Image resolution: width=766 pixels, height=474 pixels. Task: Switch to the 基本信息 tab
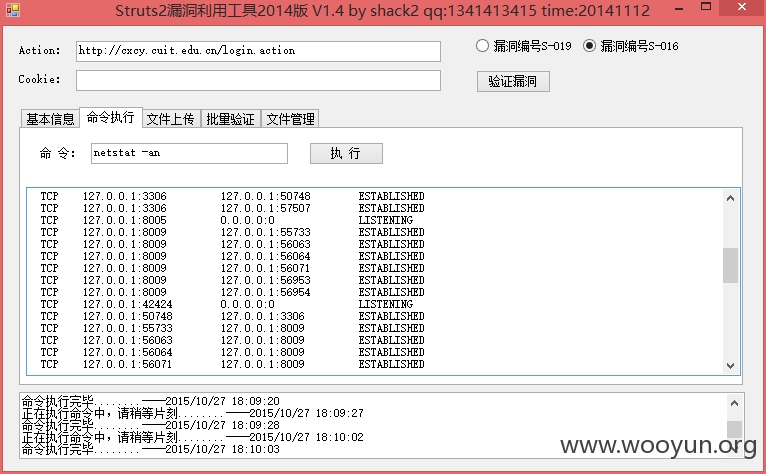click(50, 119)
